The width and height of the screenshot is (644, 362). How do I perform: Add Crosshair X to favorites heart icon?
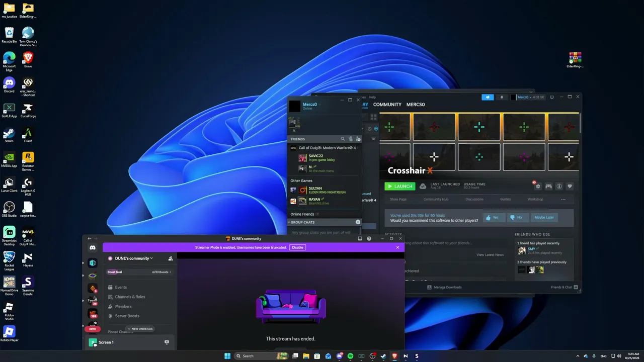coord(570,186)
